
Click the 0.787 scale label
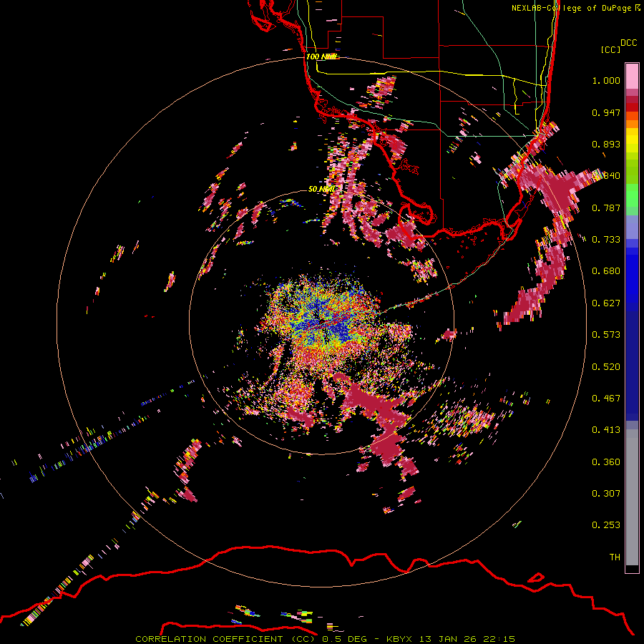606,208
